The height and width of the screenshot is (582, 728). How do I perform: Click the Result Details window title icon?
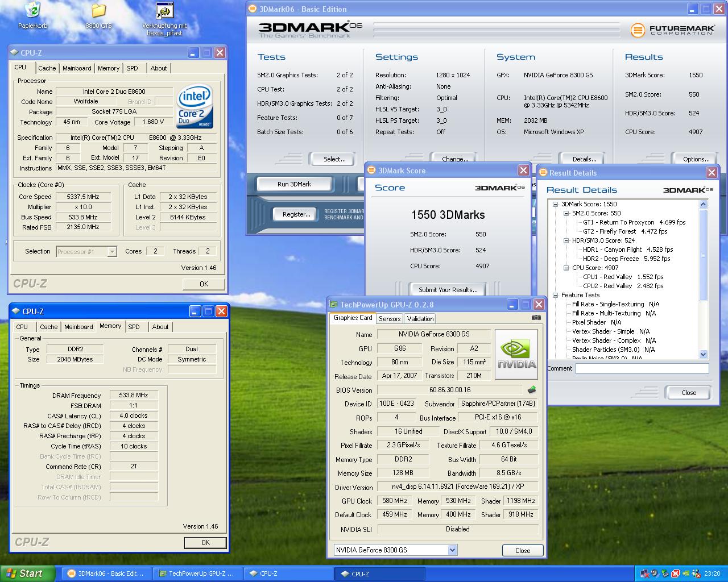coord(543,172)
